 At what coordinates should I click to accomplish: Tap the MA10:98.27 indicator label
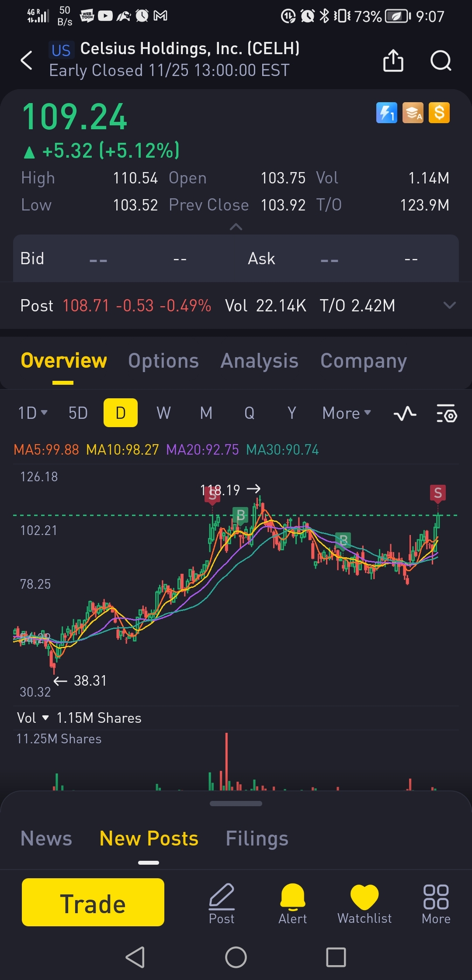[x=122, y=449]
